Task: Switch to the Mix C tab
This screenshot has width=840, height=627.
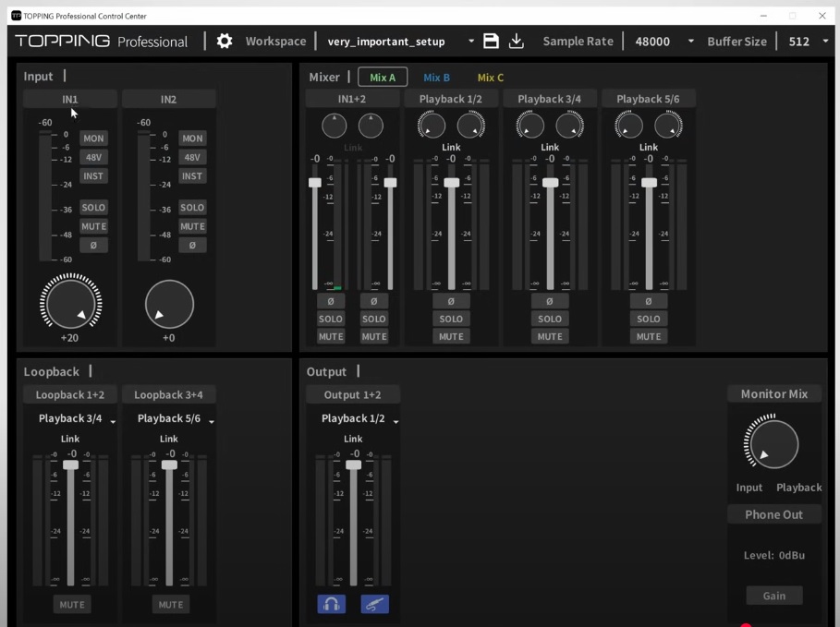Action: click(490, 78)
